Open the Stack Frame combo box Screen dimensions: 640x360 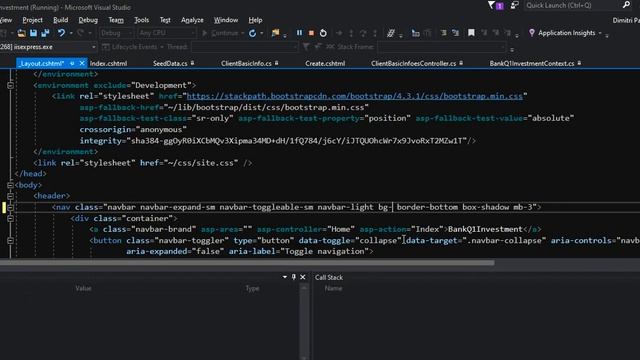click(442, 47)
